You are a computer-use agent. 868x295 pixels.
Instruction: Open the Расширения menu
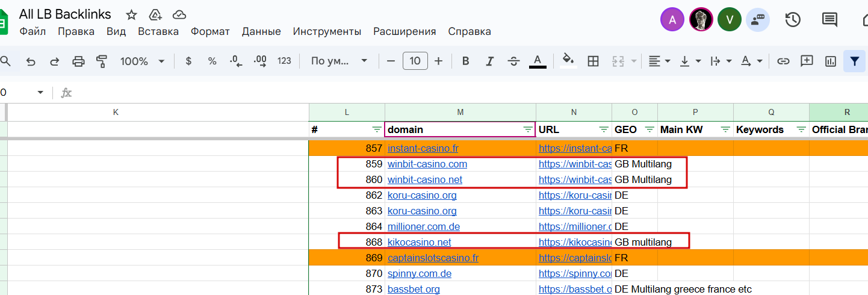(x=405, y=31)
